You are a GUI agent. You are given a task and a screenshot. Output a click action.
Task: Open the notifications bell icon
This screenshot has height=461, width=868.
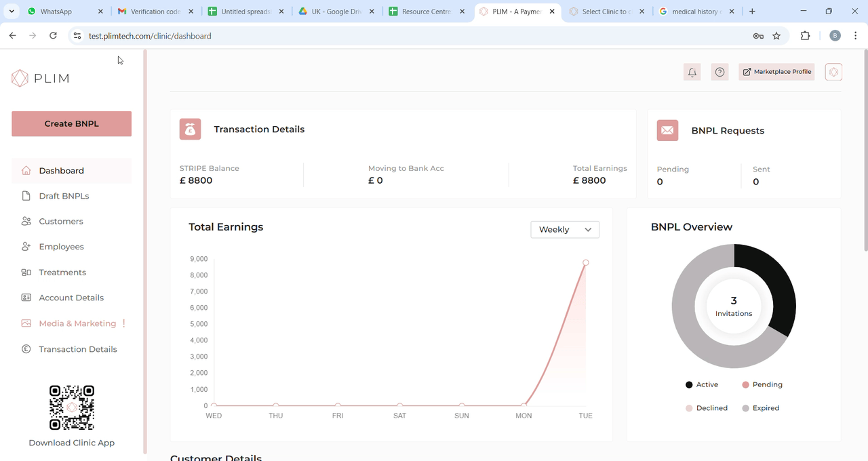692,72
